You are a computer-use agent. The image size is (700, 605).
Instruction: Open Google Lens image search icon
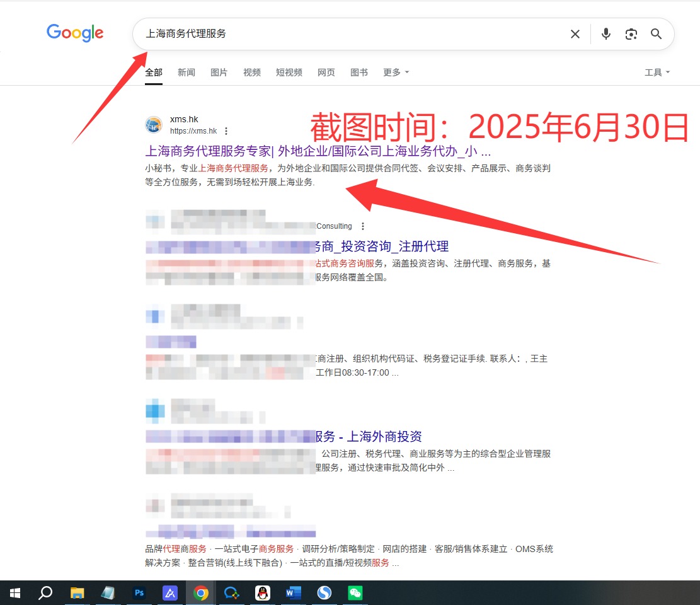(631, 34)
